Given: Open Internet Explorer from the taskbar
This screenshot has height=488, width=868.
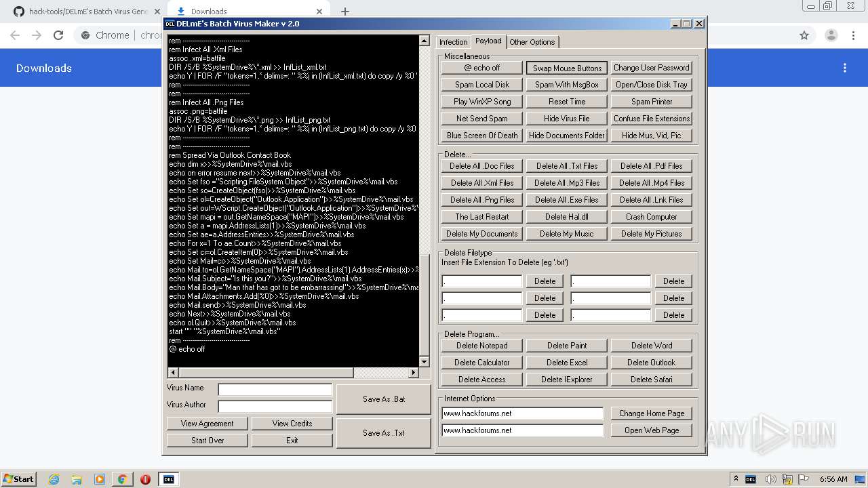Looking at the screenshot, I should [54, 479].
